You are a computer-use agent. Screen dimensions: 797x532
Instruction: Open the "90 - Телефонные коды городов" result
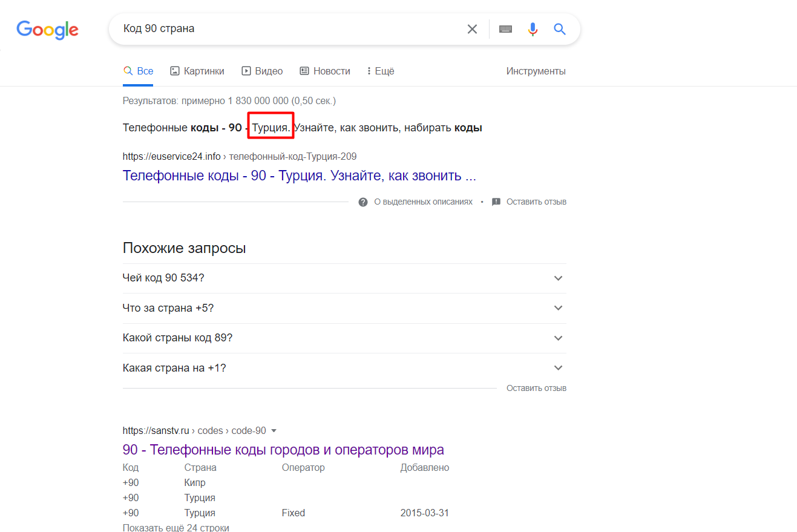[x=283, y=450]
